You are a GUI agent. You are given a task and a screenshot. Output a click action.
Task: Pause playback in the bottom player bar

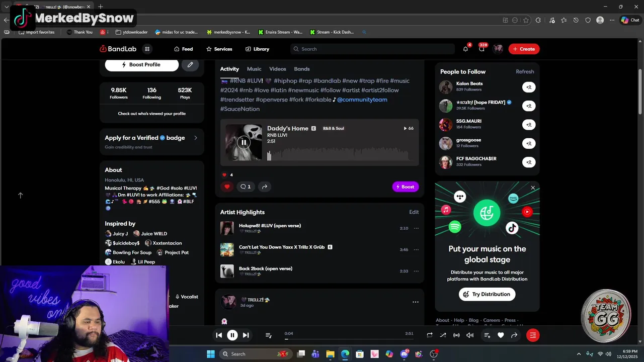[232, 335]
